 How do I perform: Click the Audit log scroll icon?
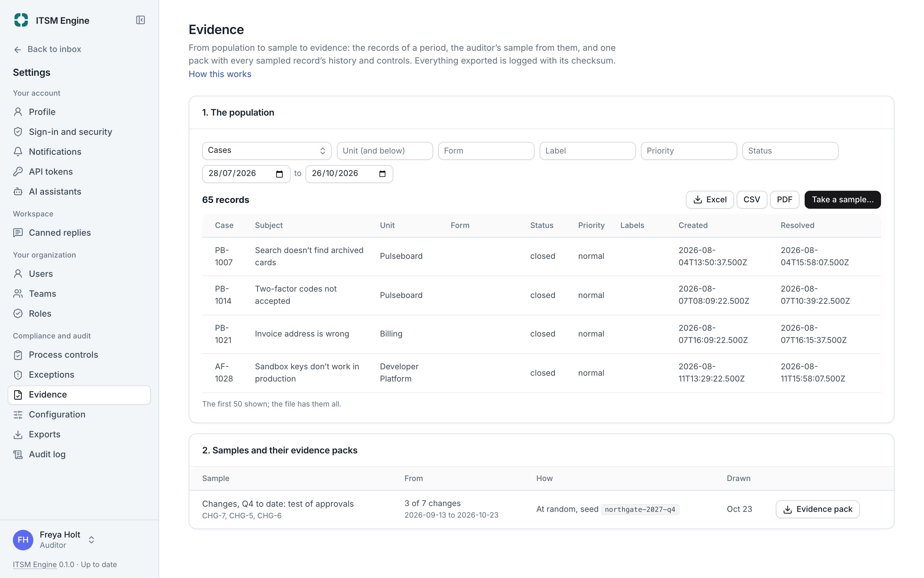(18, 454)
